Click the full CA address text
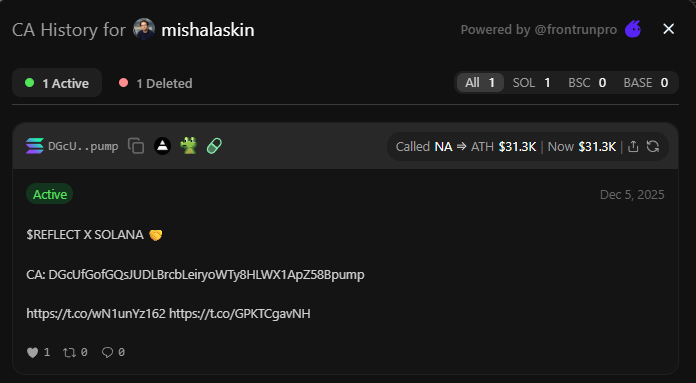 point(206,275)
